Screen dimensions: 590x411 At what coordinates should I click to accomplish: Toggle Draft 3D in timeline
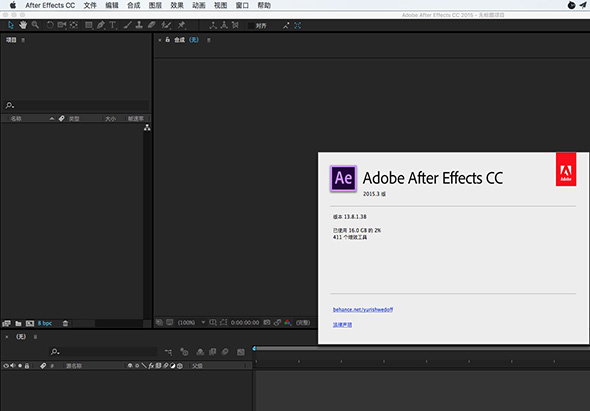184,352
